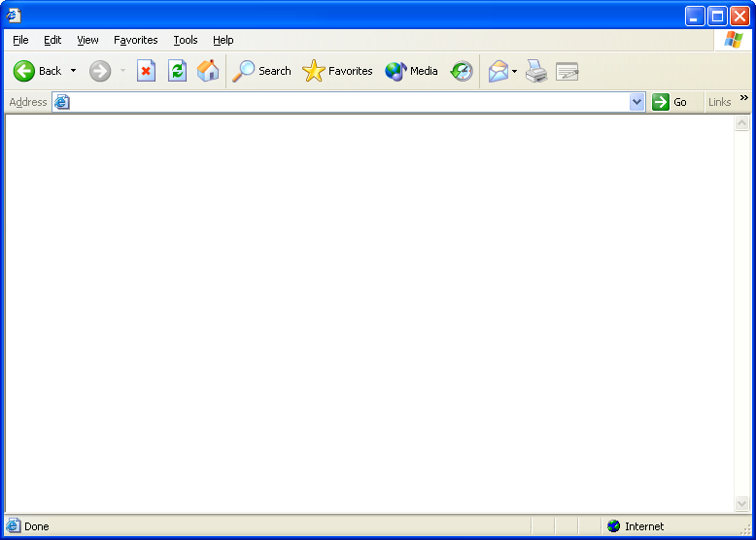Click the Edit page toolbar icon
This screenshot has width=756, height=540.
click(567, 71)
